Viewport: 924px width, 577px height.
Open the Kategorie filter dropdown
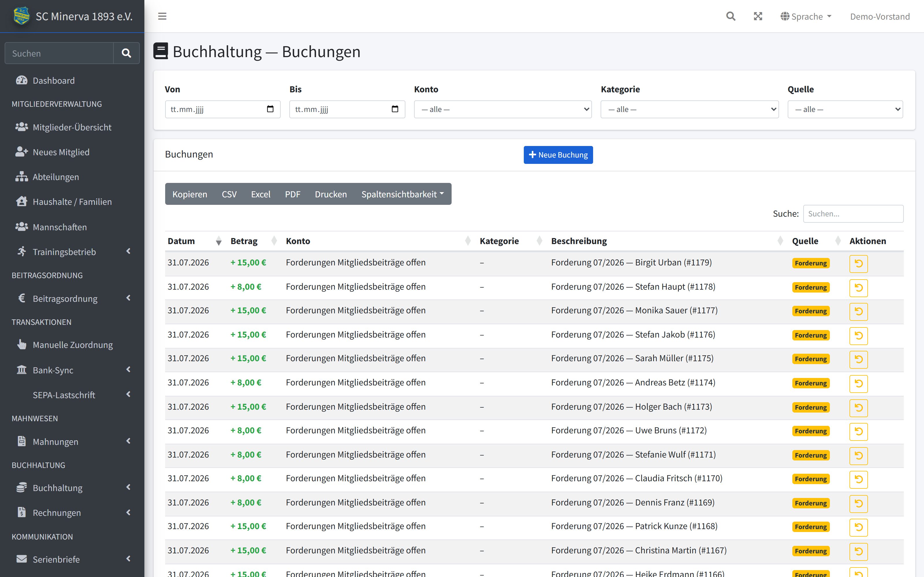pos(690,109)
